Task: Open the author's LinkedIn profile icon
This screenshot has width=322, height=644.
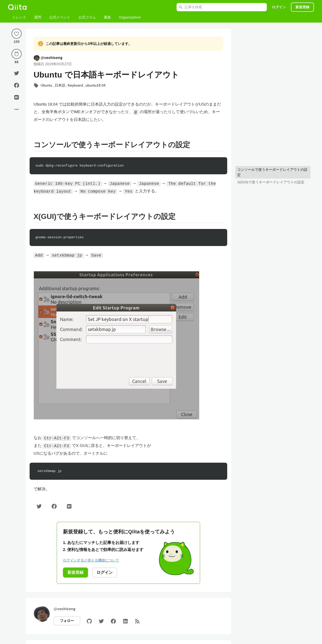Action: click(x=125, y=621)
